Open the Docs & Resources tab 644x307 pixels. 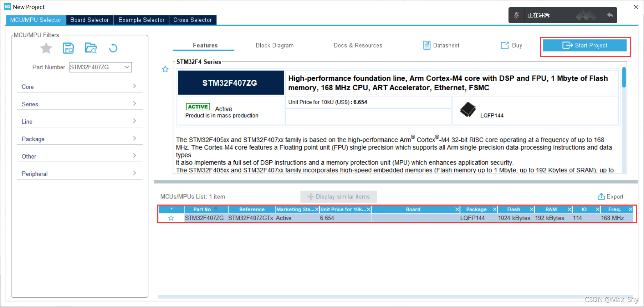[358, 45]
